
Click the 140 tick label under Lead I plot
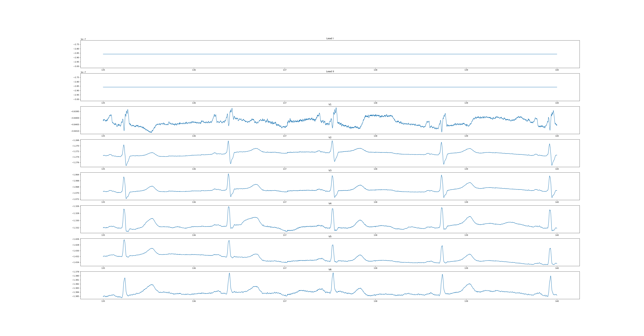click(557, 70)
